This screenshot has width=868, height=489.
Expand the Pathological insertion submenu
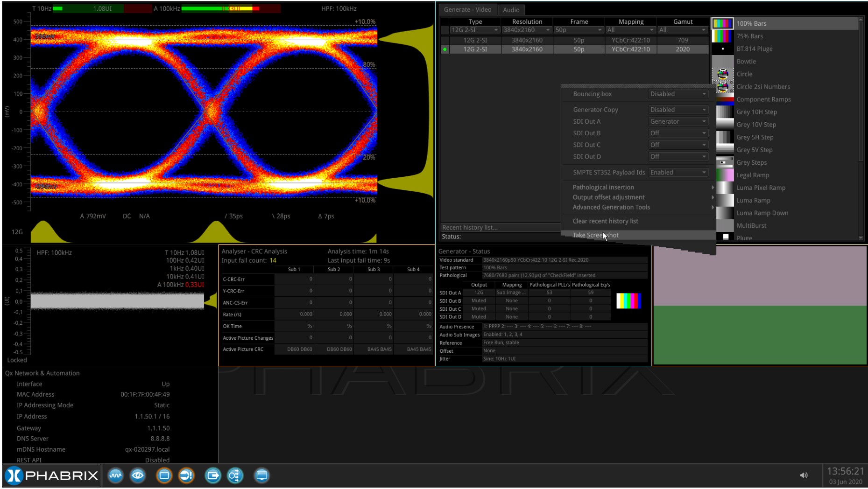638,187
